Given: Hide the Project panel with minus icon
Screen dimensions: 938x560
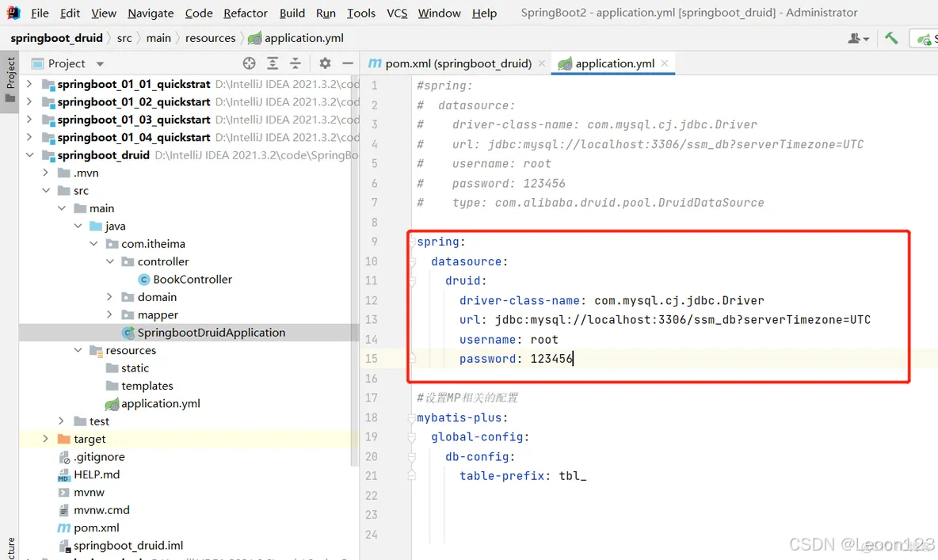Looking at the screenshot, I should tap(348, 63).
